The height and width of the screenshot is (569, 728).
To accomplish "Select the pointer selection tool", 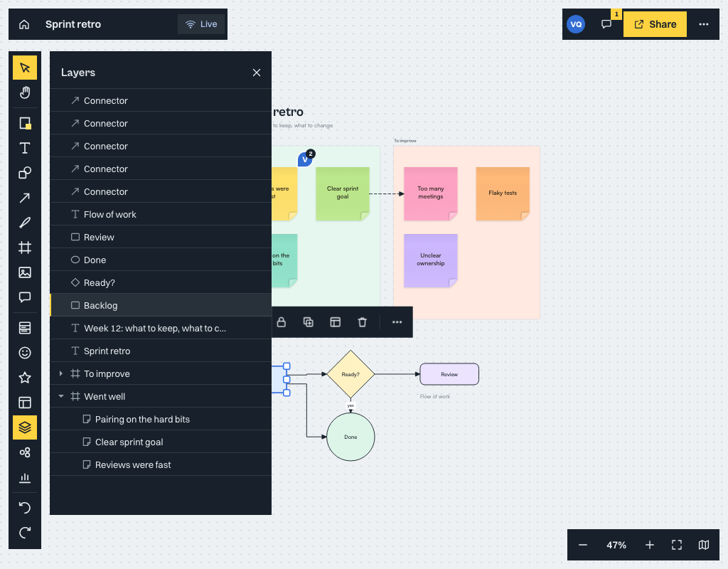I will (25, 68).
